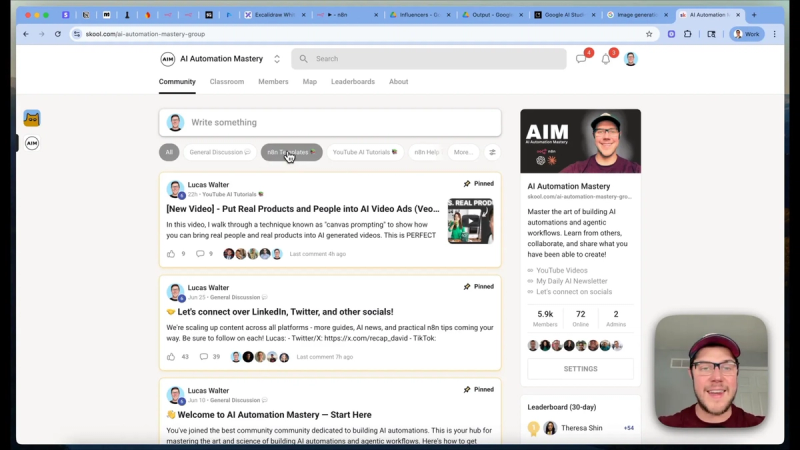Like the New Video post
Screen dimensions: 800x450
coord(171,254)
